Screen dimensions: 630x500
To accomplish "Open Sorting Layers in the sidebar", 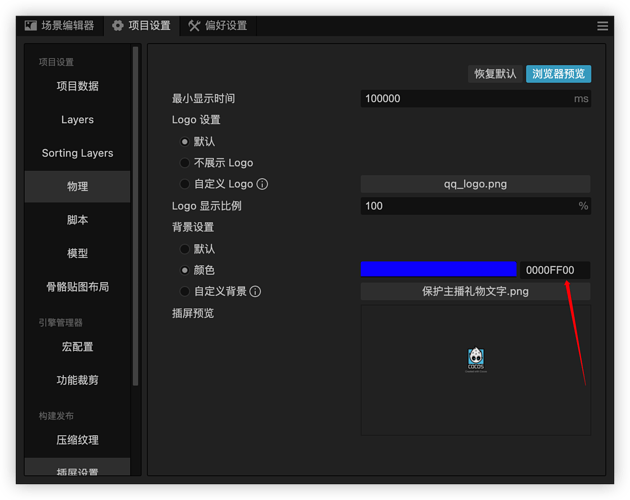I will point(78,153).
